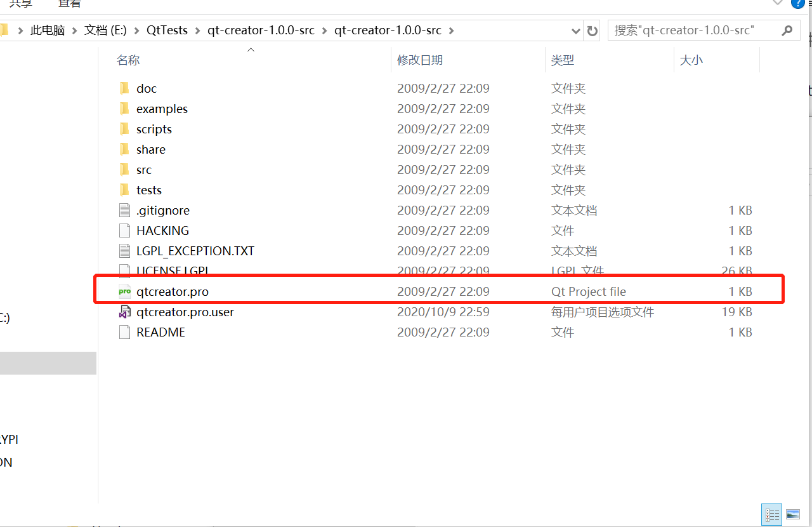Go to first qt-creator-1.0.0-src breadcrumb
This screenshot has width=812, height=527.
point(261,30)
